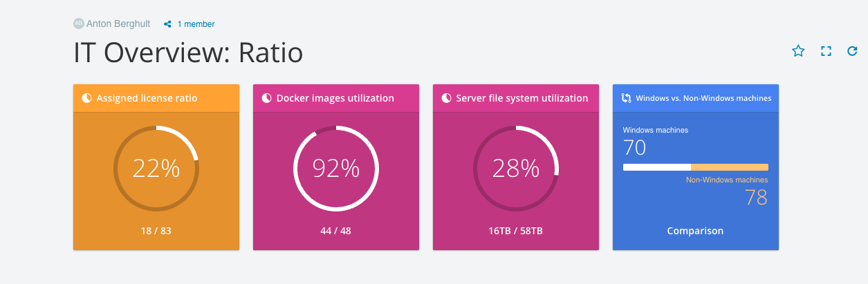Select the Assigned license ratio widget header

[156, 98]
